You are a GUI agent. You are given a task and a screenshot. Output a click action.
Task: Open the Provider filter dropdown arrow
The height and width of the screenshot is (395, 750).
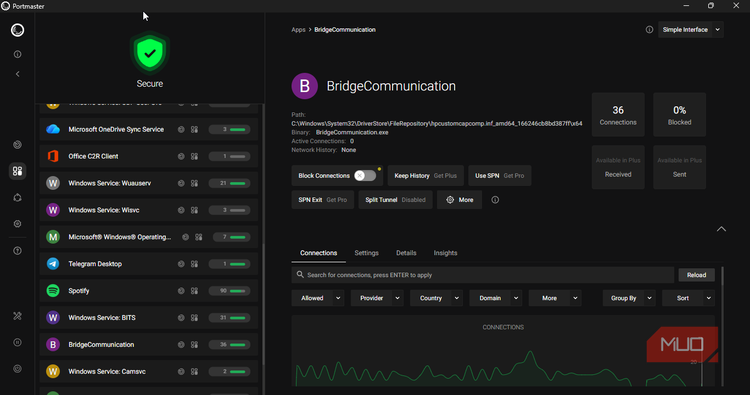coord(397,298)
